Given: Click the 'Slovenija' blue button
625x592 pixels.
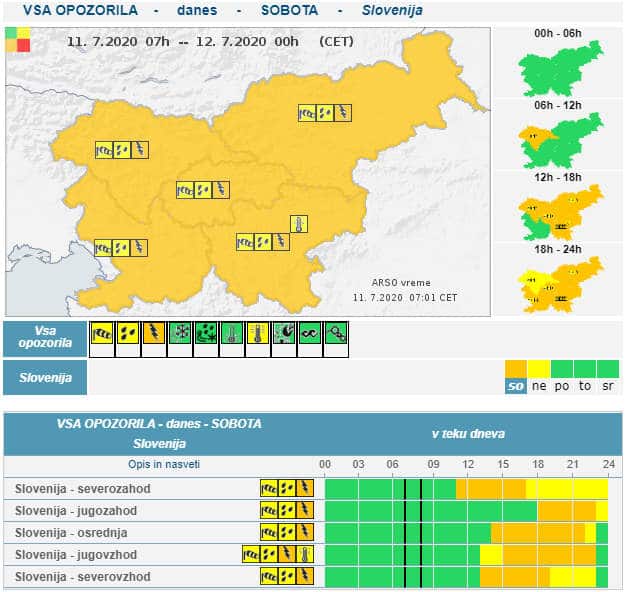Looking at the screenshot, I should [x=45, y=378].
